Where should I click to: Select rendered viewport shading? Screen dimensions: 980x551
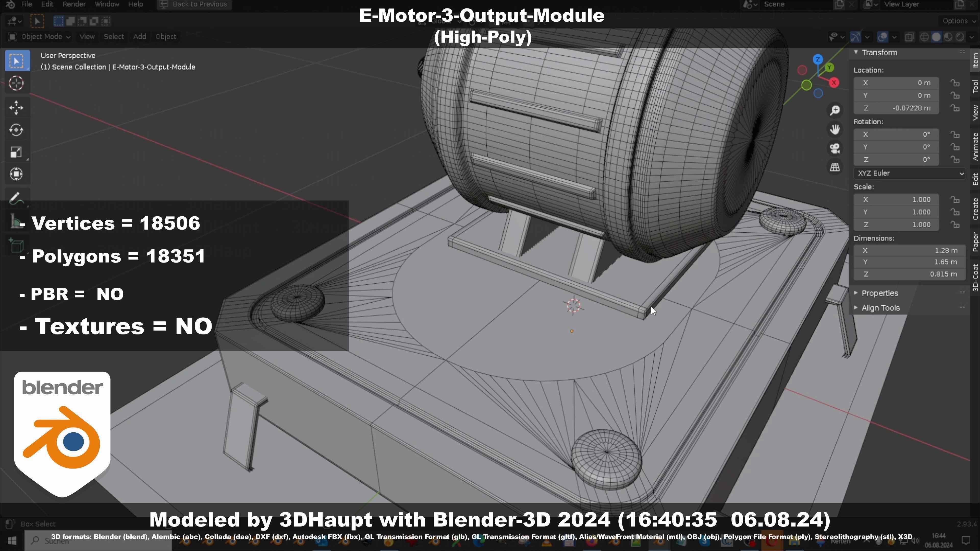point(960,37)
